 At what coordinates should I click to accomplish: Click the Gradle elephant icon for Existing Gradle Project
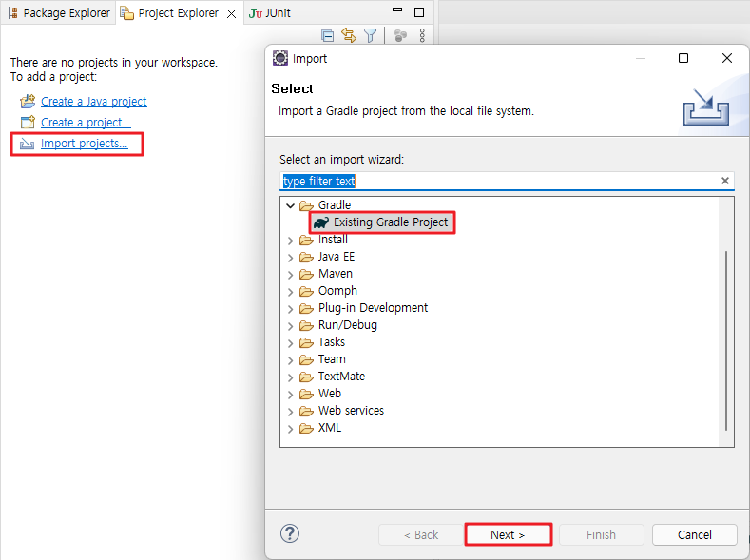pos(321,222)
